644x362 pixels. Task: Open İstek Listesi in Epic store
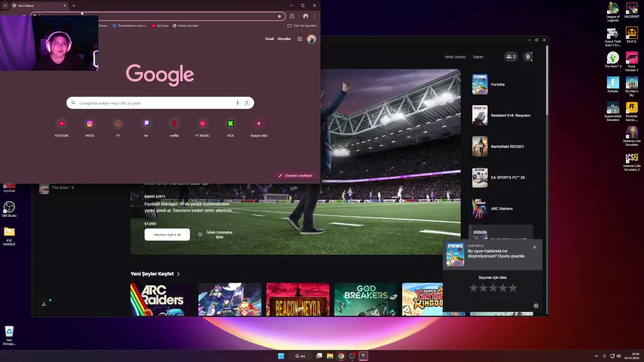click(455, 57)
